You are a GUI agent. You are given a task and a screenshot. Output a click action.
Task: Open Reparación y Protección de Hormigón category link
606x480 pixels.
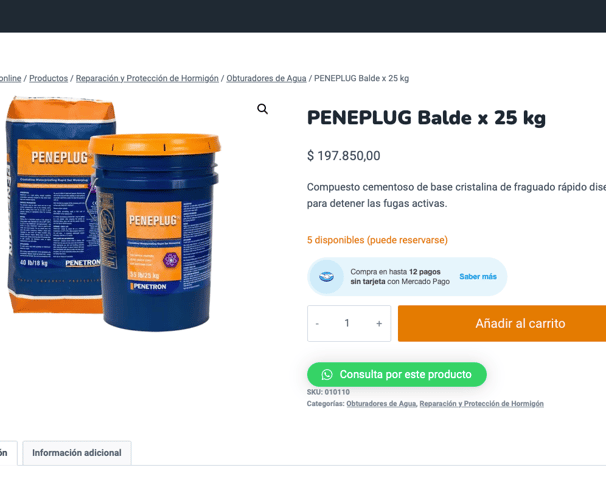coord(482,403)
